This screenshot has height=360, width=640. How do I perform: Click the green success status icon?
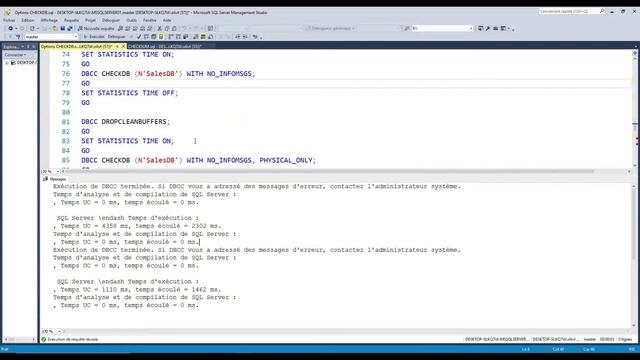[x=44, y=339]
